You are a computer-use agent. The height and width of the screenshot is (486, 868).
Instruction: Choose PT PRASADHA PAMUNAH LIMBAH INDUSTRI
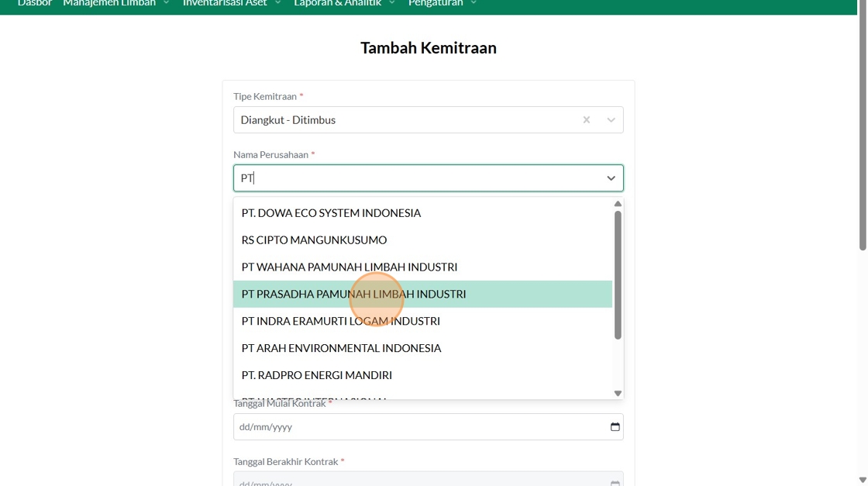pyautogui.click(x=422, y=294)
